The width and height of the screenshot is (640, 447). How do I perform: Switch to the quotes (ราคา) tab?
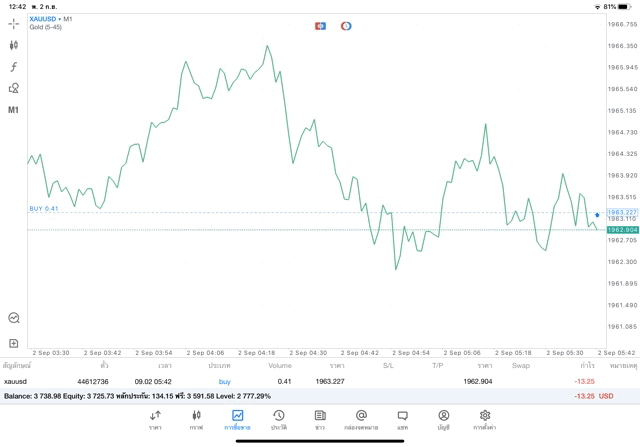(x=155, y=419)
